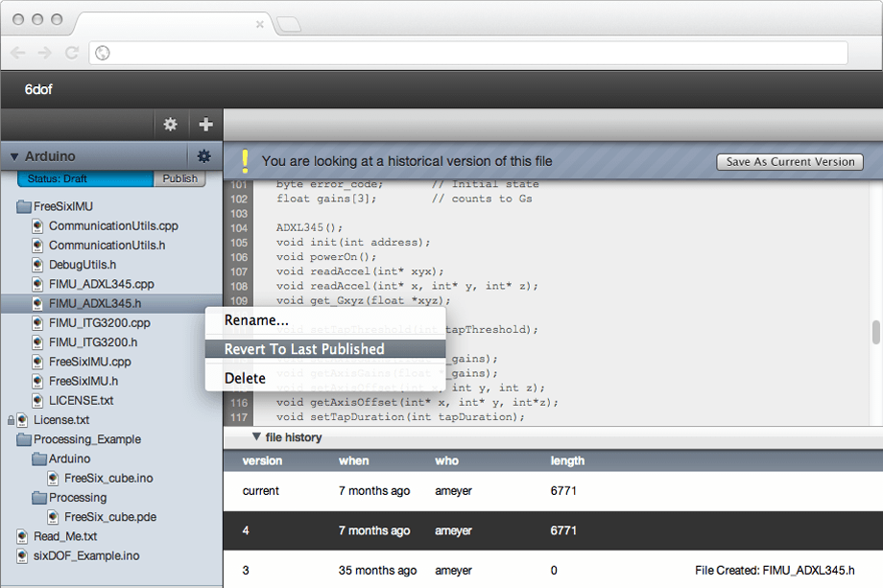The image size is (883, 588).
Task: Click the who column header
Action: (446, 460)
